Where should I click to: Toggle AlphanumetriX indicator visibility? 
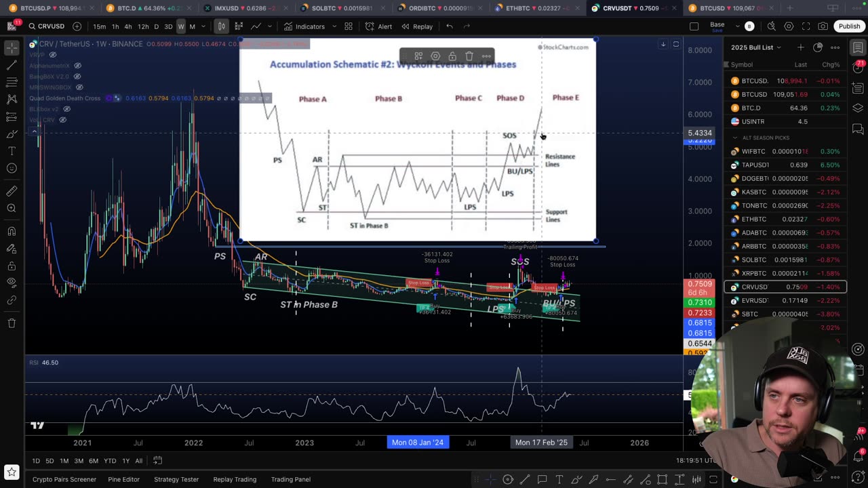(x=77, y=66)
